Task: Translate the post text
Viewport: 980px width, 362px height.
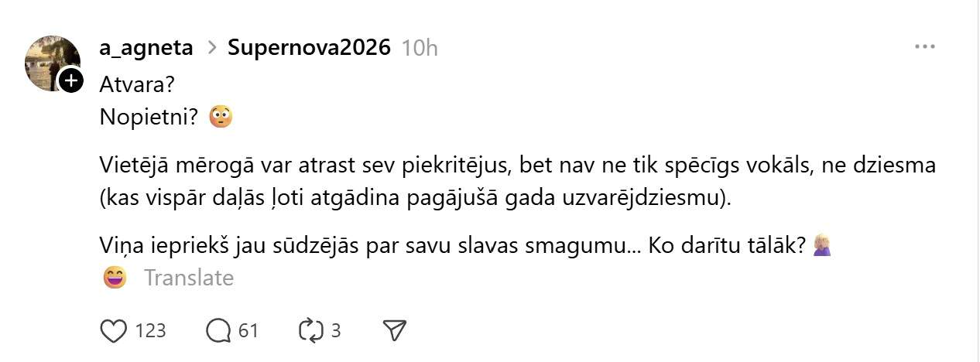Action: (189, 277)
